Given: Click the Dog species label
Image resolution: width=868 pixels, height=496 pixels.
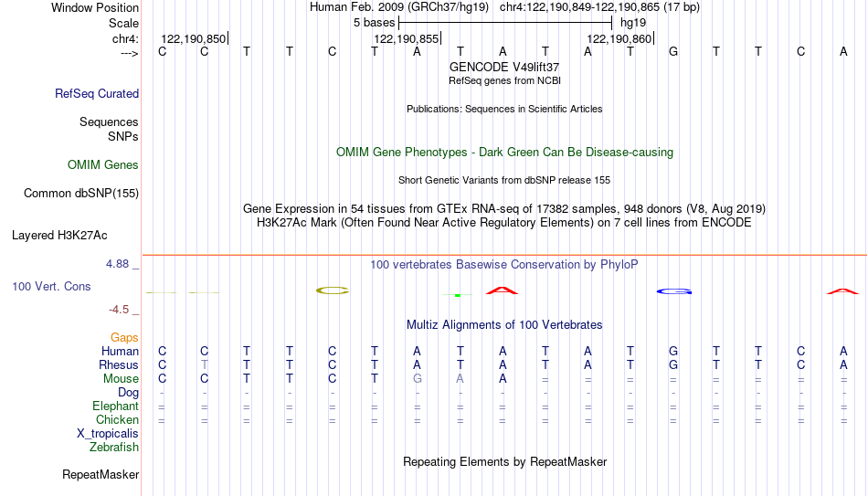Looking at the screenshot, I should [129, 393].
